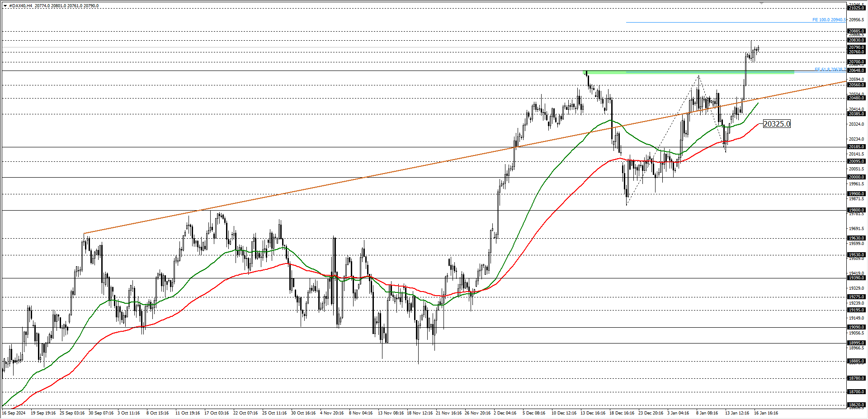Image resolution: width=868 pixels, height=419 pixels.
Task: Click the 17 Oct 03:16 time label
Action: [x=217, y=413]
